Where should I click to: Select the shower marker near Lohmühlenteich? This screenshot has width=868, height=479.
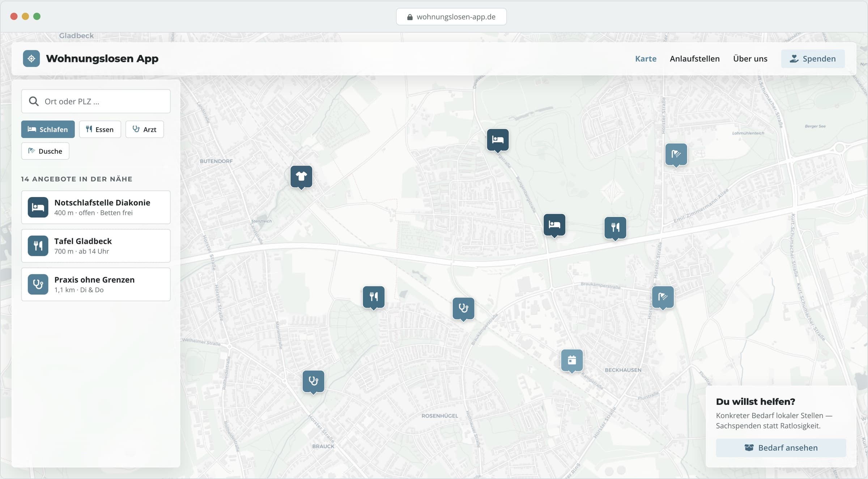pyautogui.click(x=676, y=154)
